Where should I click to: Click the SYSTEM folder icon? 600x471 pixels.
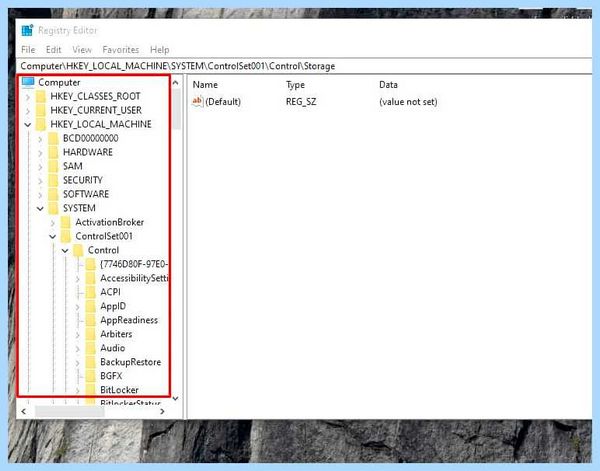[x=53, y=208]
